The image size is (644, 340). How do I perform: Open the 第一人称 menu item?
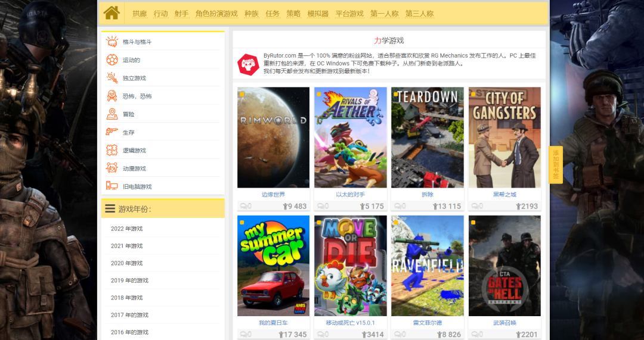tap(385, 14)
